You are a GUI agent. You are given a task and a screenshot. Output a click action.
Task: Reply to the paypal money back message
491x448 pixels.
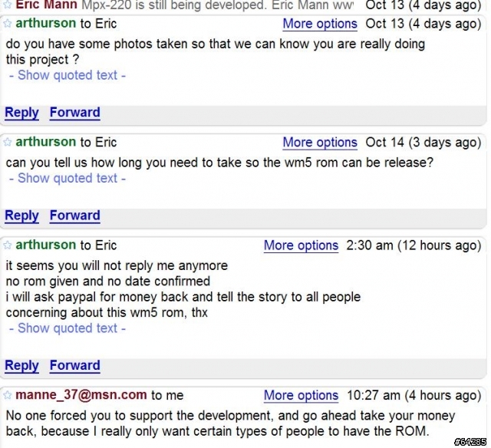click(21, 365)
